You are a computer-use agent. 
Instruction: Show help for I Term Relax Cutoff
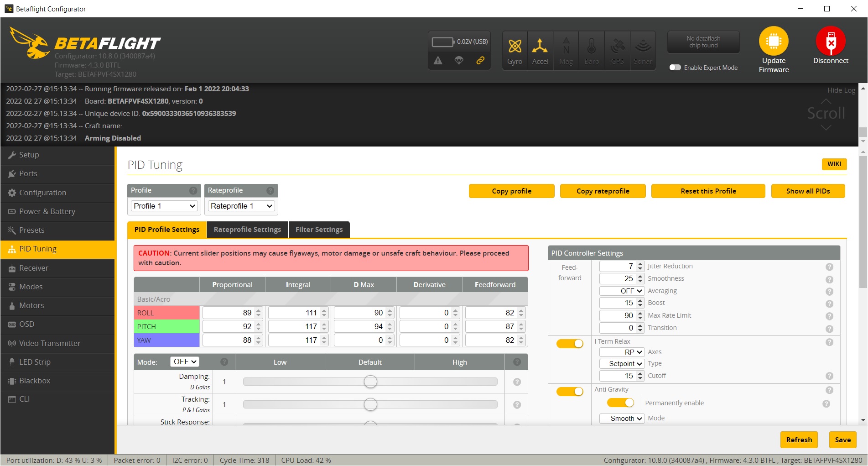829,376
